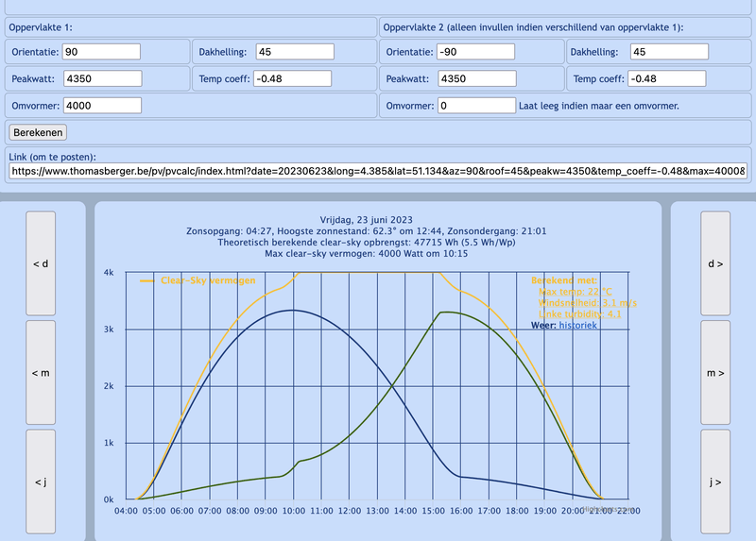Advance to next day with 'd >'
The image size is (756, 541).
tap(715, 263)
